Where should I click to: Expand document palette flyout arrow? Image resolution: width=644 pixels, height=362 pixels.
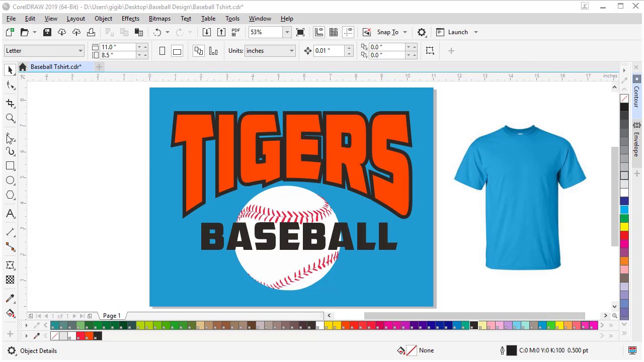pos(26,336)
